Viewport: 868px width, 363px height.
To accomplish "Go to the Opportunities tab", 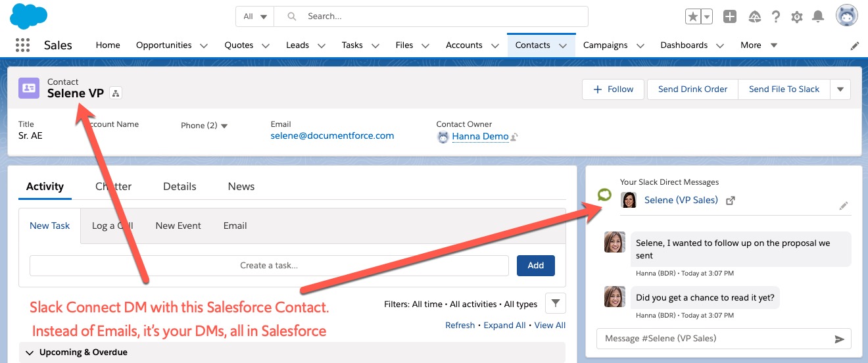I will 164,45.
